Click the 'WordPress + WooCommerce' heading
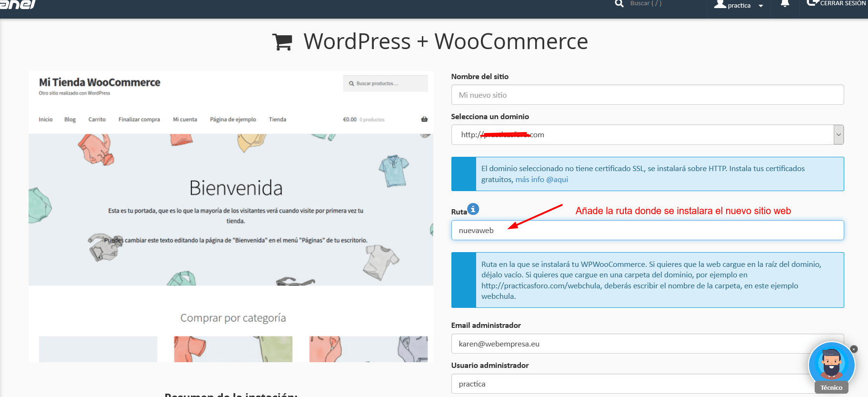The width and height of the screenshot is (868, 397). tap(446, 41)
